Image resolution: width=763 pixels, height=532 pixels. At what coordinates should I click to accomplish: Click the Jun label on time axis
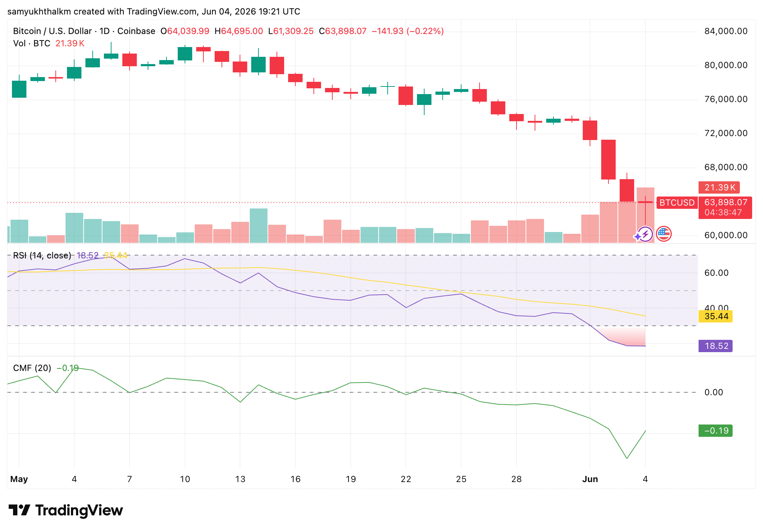[x=590, y=479]
